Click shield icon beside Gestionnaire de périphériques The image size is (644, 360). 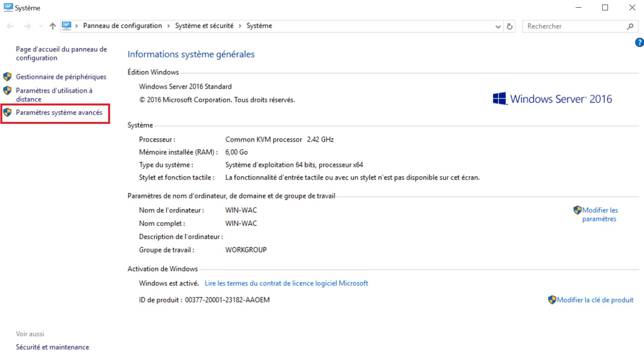pyautogui.click(x=7, y=77)
